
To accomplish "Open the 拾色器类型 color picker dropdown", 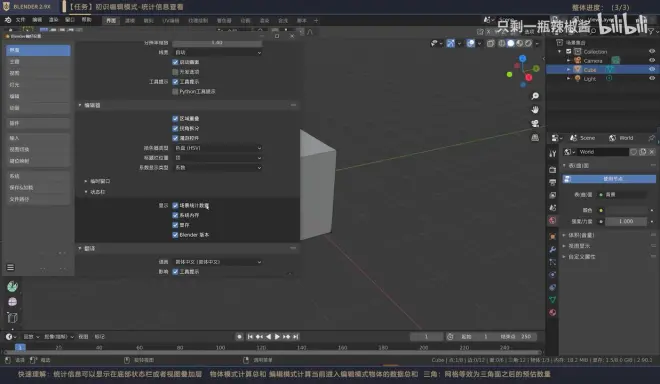I will [x=218, y=148].
